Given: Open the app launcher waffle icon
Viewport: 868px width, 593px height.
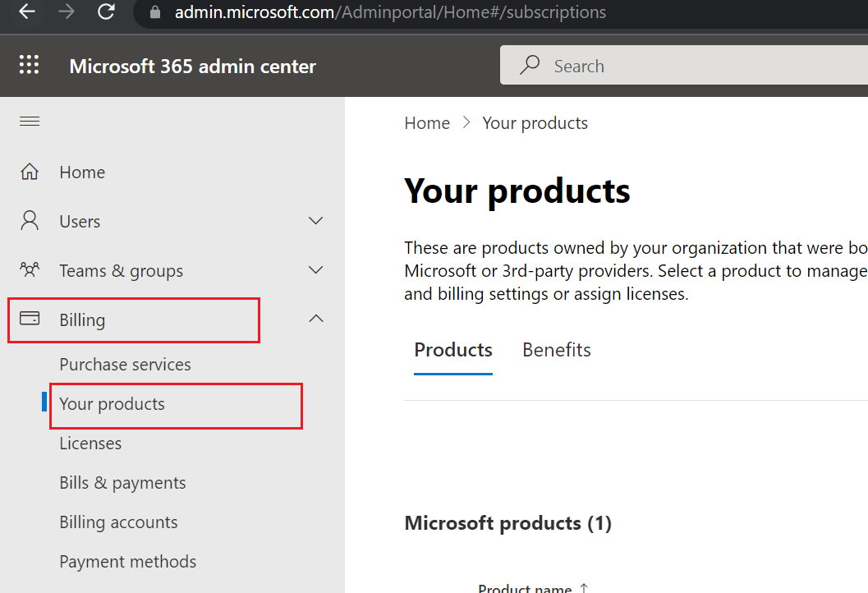Looking at the screenshot, I should click(29, 66).
